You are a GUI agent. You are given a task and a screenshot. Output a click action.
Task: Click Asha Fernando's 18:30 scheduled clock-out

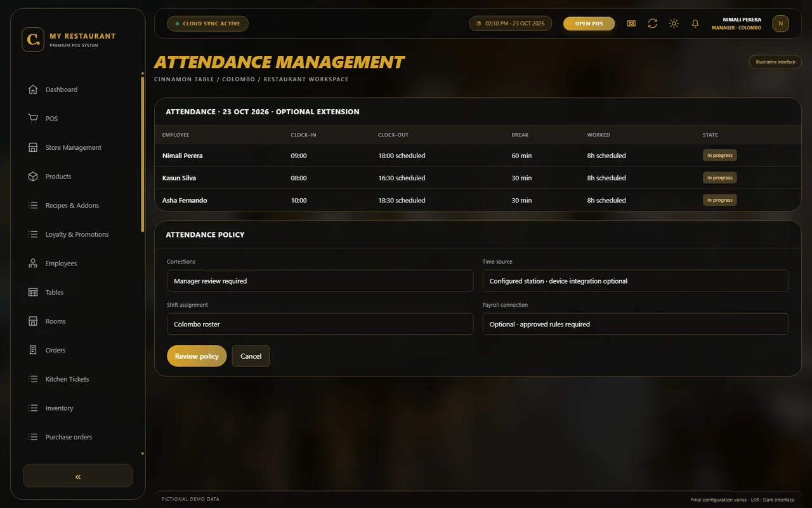402,200
